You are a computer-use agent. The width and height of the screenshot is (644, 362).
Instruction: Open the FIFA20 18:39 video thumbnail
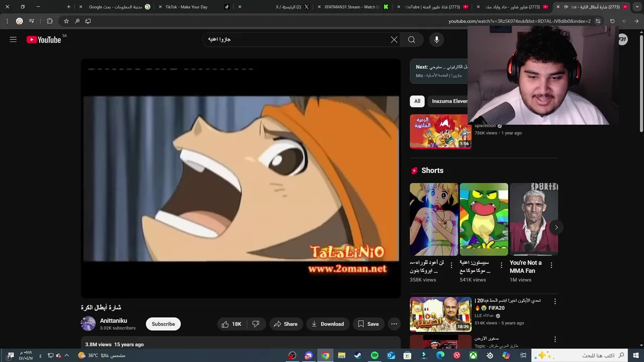tap(440, 314)
